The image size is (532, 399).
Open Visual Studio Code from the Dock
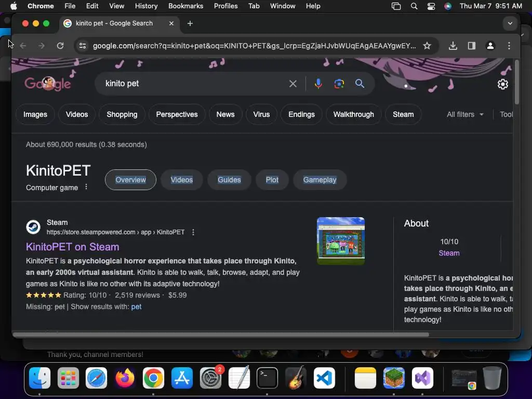point(324,378)
